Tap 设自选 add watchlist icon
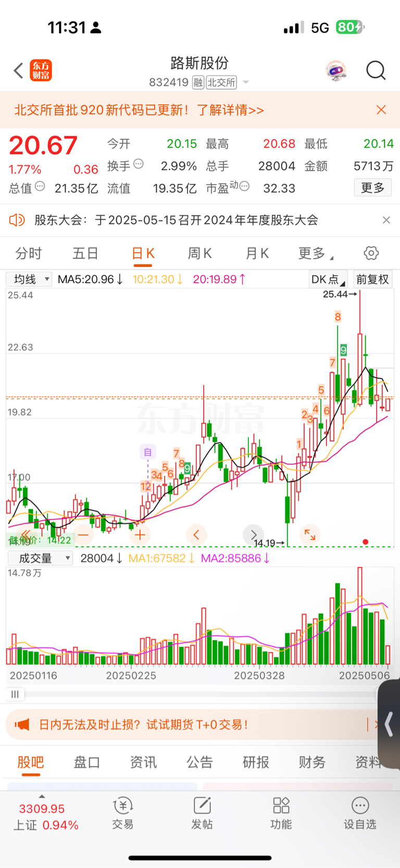The height and width of the screenshot is (868, 400). tap(360, 813)
